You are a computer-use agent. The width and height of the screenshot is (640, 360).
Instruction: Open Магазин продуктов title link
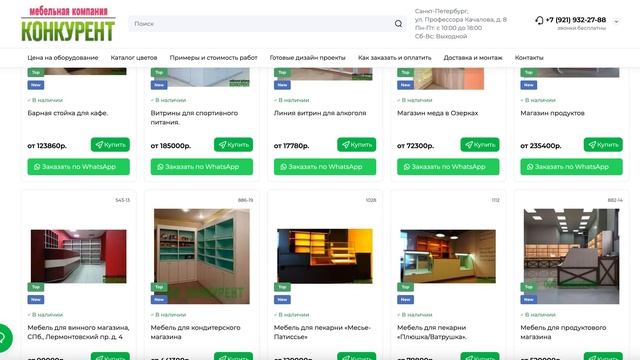tap(552, 113)
